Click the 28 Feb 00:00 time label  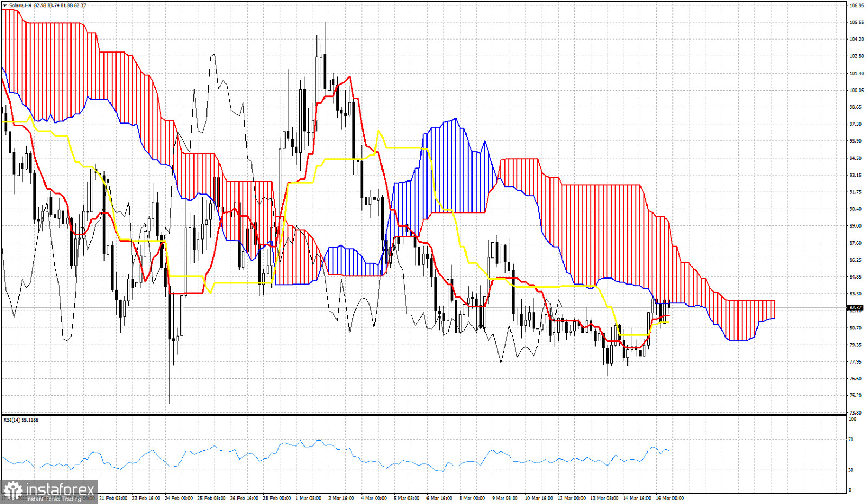click(277, 498)
